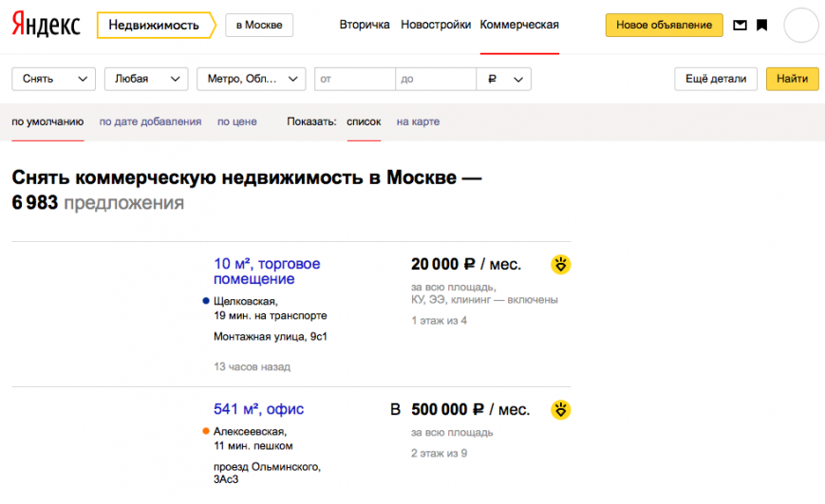Select the Коммерческая section
Screen dimensions: 825x504
[x=519, y=25]
